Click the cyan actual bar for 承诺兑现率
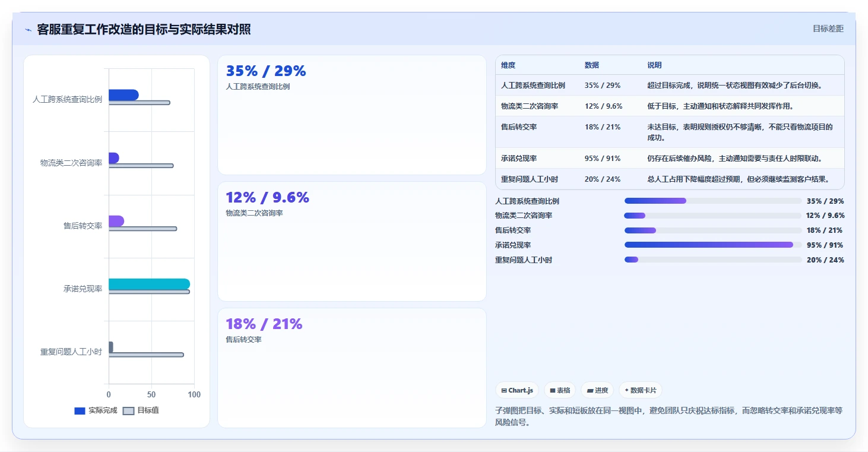This screenshot has height=452, width=868. (149, 284)
